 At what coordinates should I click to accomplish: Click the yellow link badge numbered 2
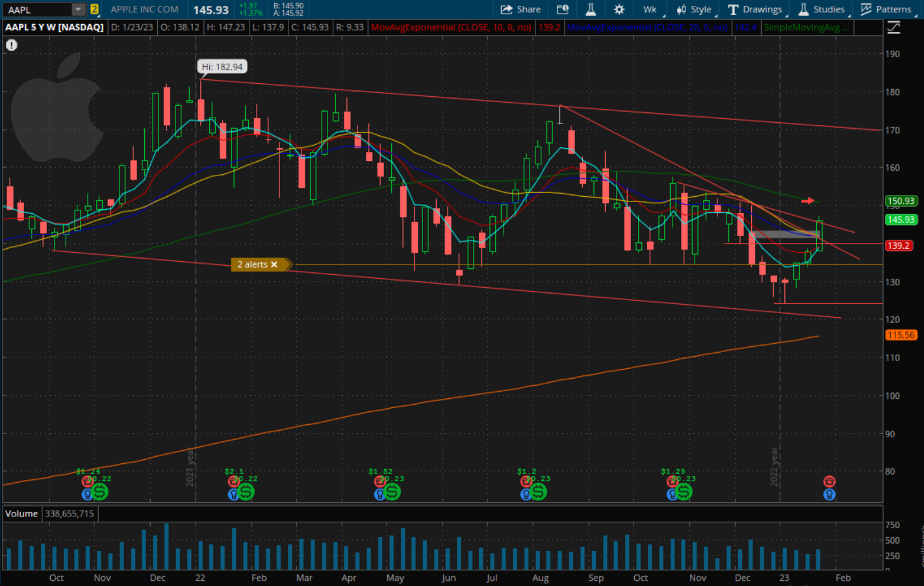point(94,9)
